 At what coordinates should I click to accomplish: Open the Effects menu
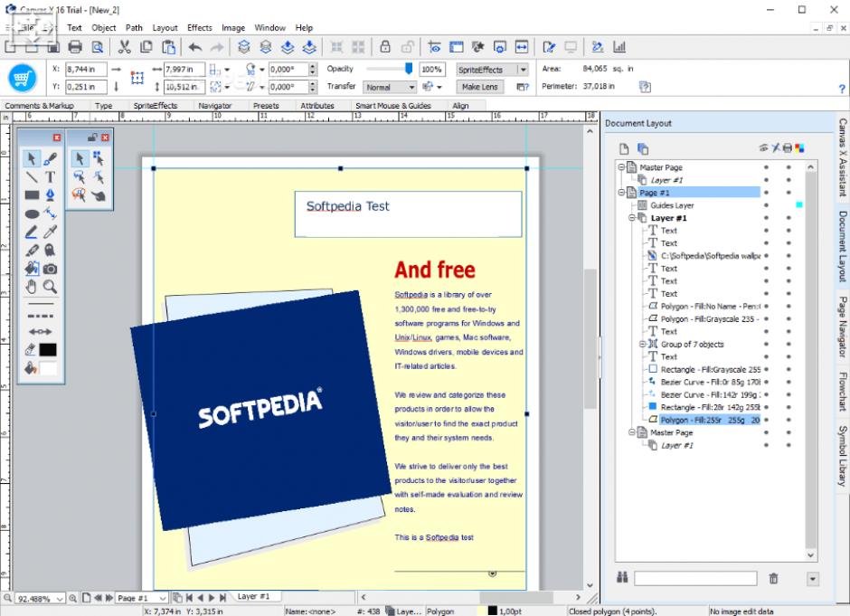[x=200, y=28]
